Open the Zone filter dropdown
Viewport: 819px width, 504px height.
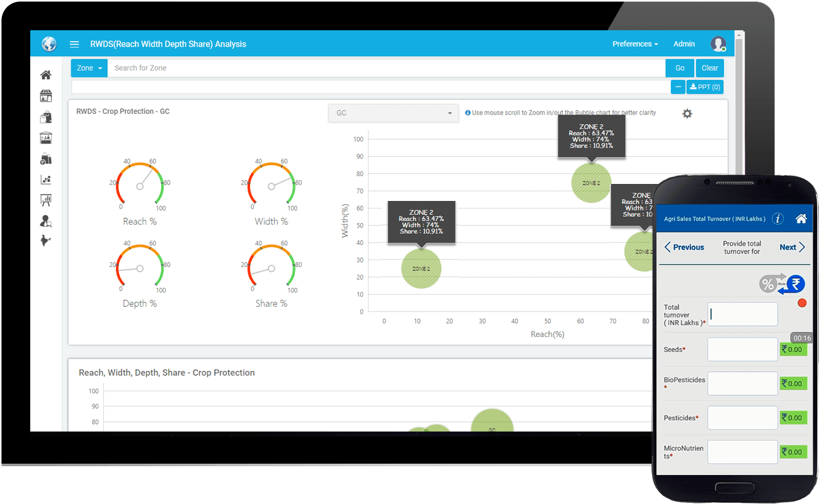pyautogui.click(x=89, y=68)
